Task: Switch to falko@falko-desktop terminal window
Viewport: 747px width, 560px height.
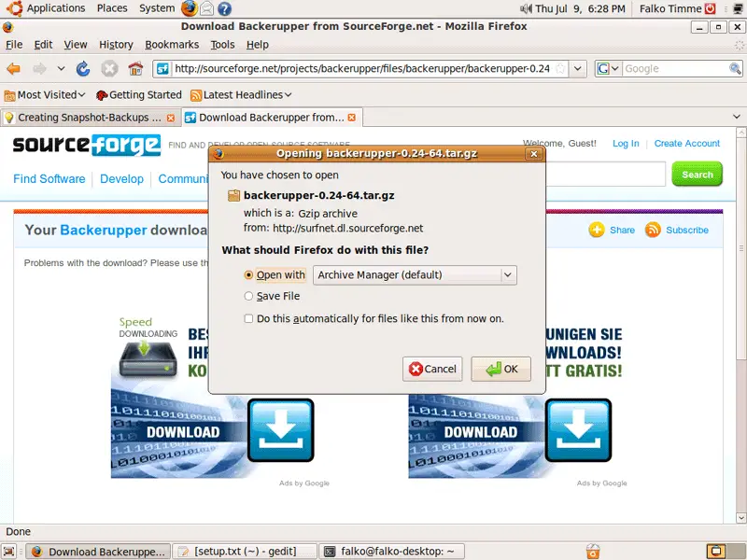Action: coord(391,552)
